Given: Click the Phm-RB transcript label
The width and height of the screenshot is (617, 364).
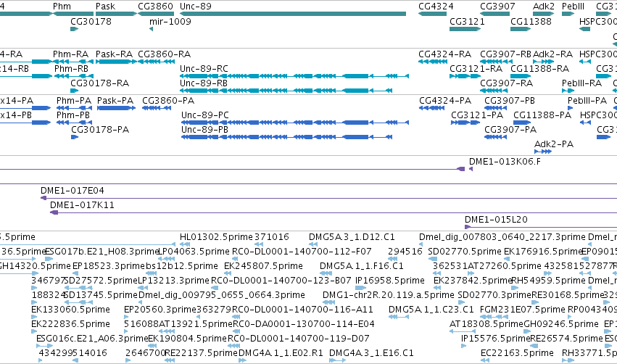Looking at the screenshot, I should pos(71,68).
